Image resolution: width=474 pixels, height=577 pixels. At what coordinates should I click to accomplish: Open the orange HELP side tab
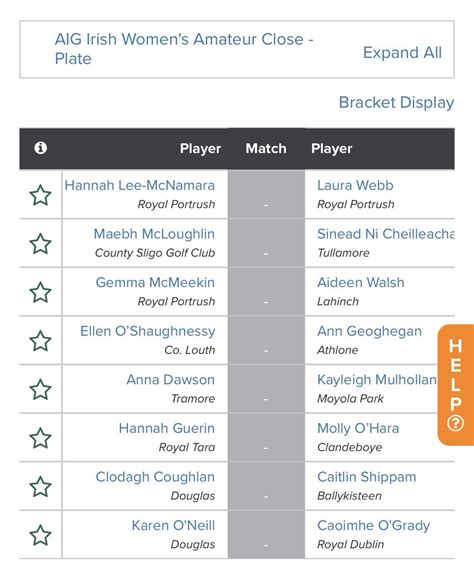click(x=456, y=385)
